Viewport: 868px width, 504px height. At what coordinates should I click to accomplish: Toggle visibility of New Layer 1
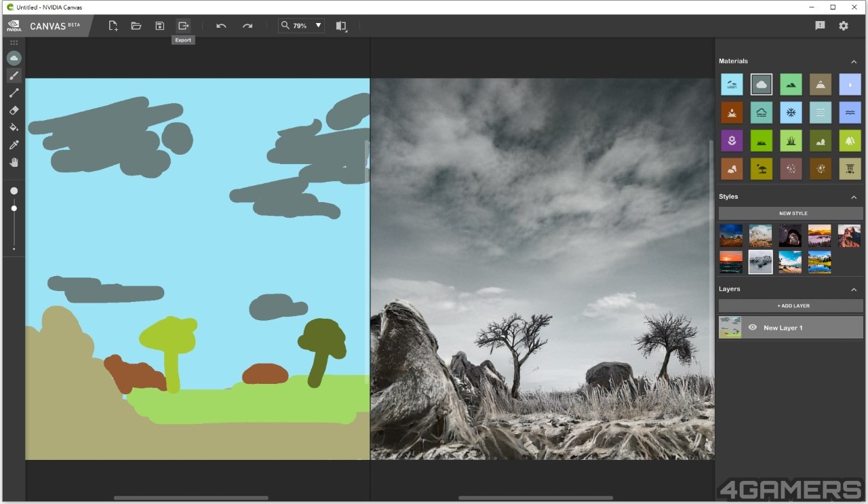point(752,328)
